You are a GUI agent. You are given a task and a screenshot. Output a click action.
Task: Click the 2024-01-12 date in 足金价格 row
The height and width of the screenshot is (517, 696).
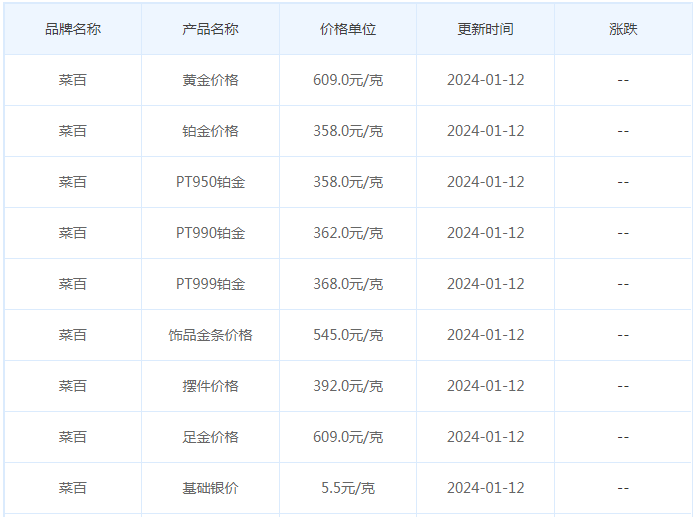point(486,438)
